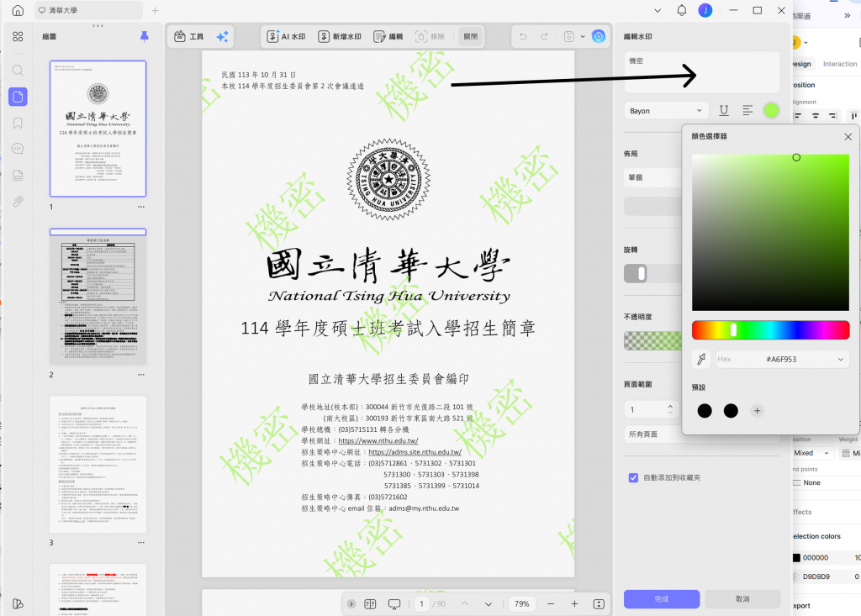Select the 編輯 watermark option
The width and height of the screenshot is (861, 616).
tap(388, 37)
